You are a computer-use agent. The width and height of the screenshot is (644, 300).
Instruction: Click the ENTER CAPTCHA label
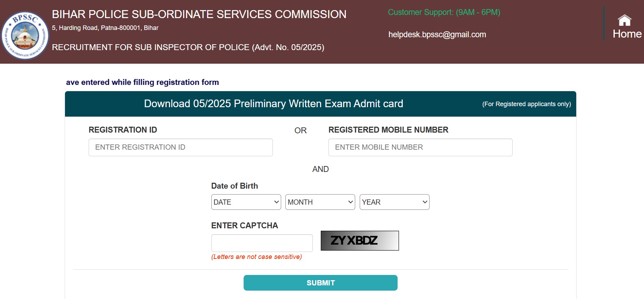244,226
